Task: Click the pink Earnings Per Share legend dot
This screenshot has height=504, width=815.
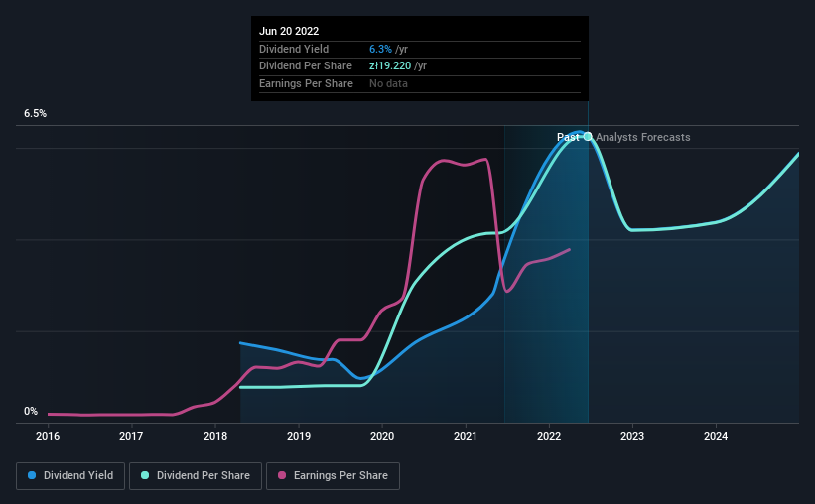Action: (282, 476)
